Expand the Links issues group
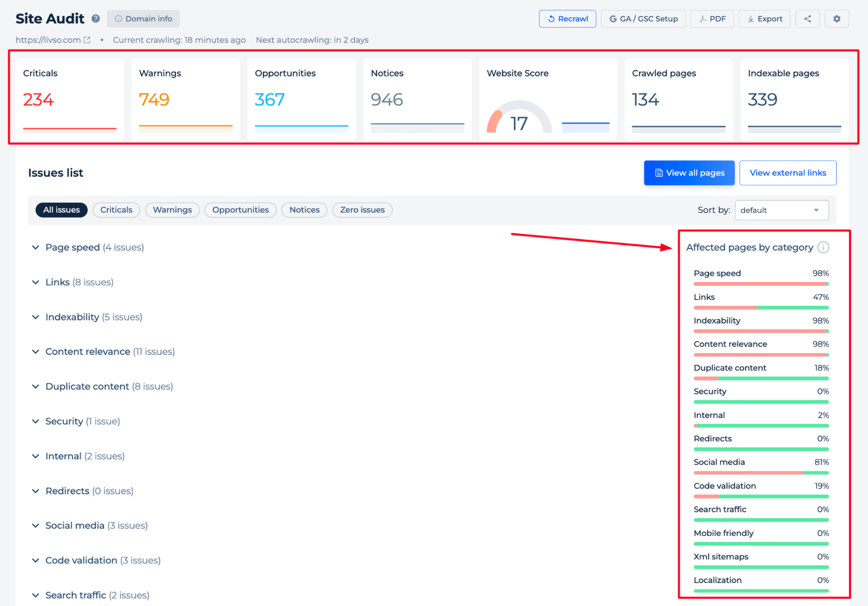 [73, 282]
